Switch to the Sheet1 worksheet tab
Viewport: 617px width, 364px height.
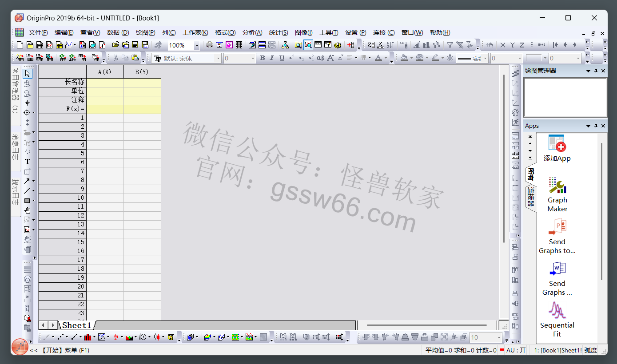click(x=76, y=325)
